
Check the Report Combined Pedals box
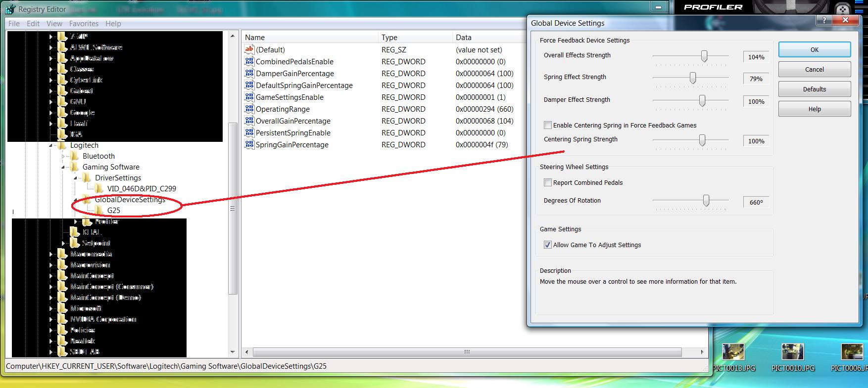pos(548,182)
